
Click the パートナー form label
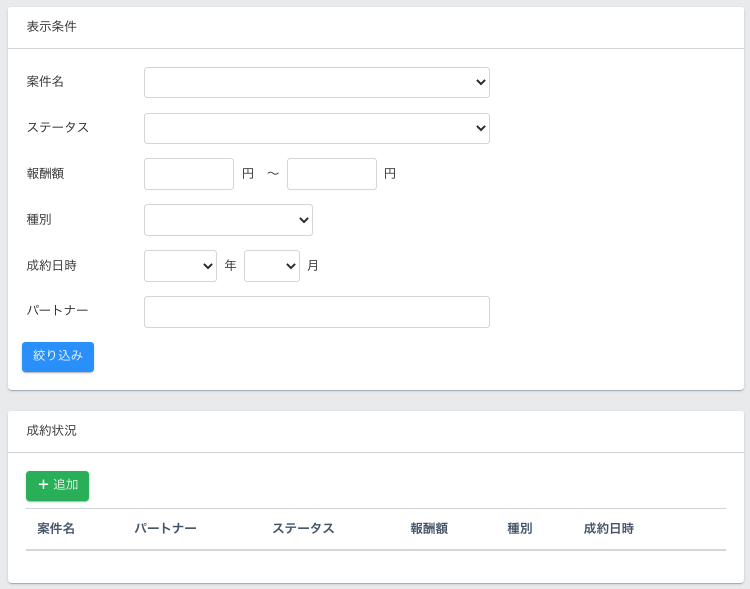click(x=58, y=310)
